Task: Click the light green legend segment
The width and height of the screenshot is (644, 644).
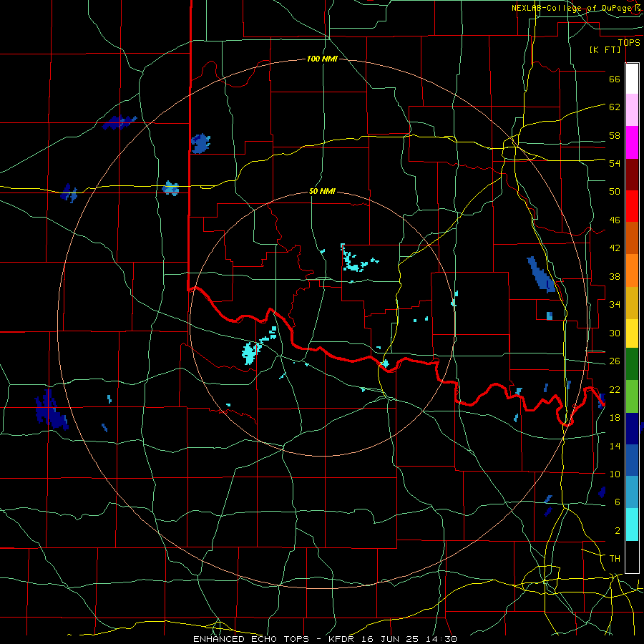Action: pos(632,396)
